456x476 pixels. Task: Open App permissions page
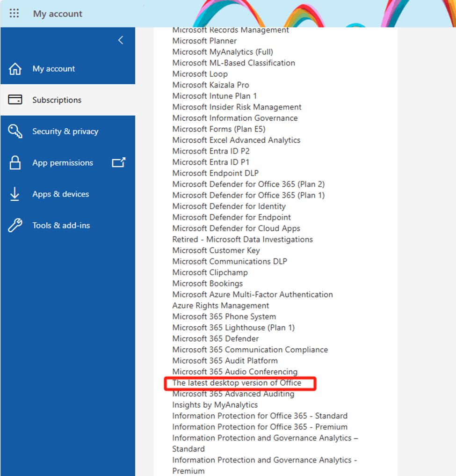pyautogui.click(x=68, y=163)
